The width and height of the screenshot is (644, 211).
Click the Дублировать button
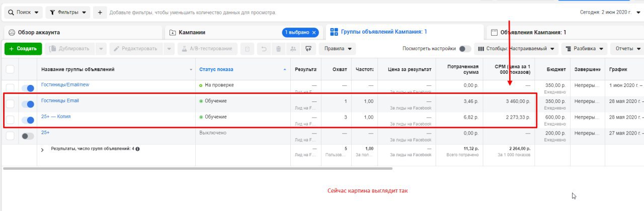click(x=70, y=49)
